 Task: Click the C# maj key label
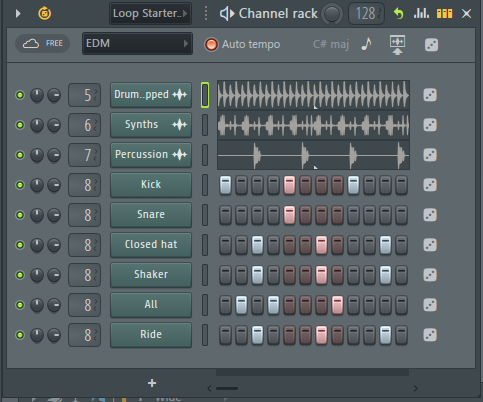tap(331, 44)
